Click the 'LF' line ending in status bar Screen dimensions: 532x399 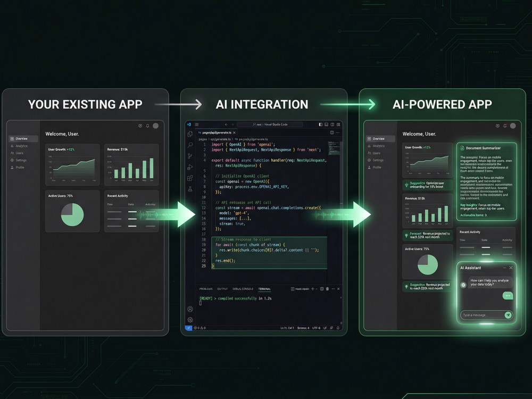pyautogui.click(x=325, y=328)
